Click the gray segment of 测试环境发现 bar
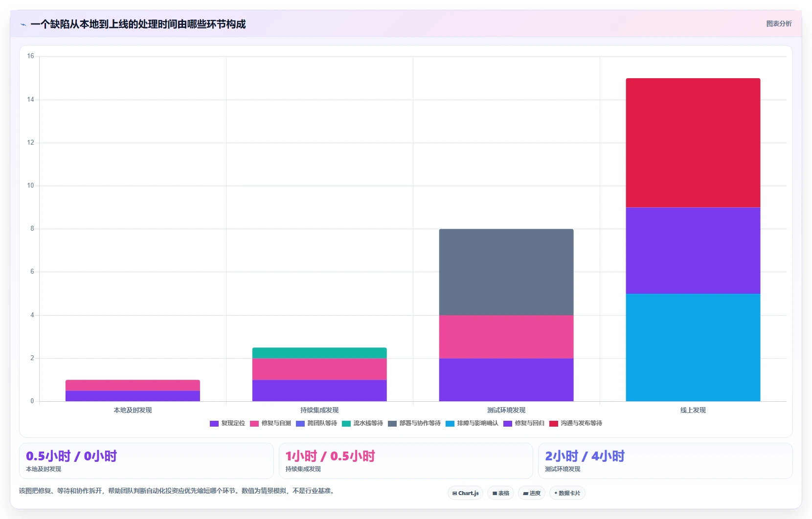Screen dimensions: 812x519 click(x=506, y=272)
